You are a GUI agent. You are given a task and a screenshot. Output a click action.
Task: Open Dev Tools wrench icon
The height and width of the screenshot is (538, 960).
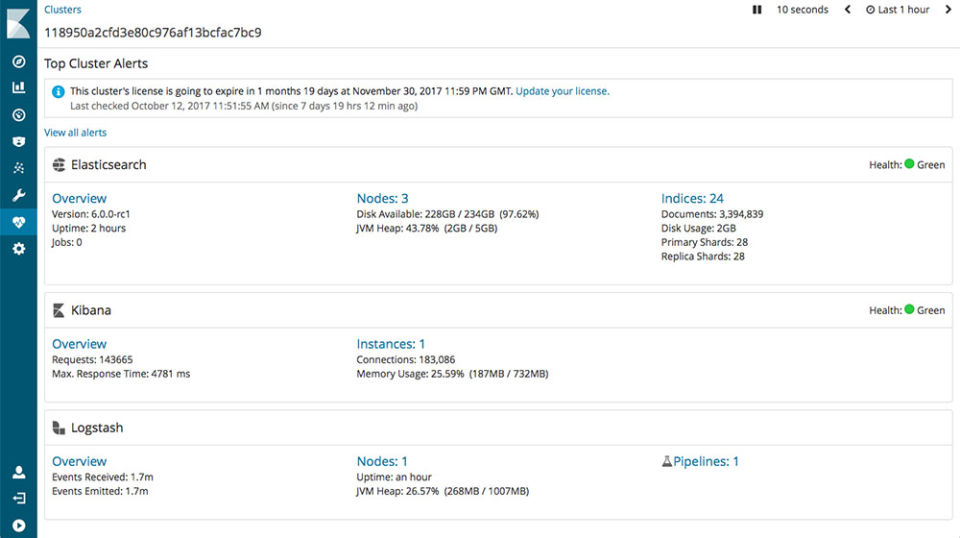click(18, 195)
